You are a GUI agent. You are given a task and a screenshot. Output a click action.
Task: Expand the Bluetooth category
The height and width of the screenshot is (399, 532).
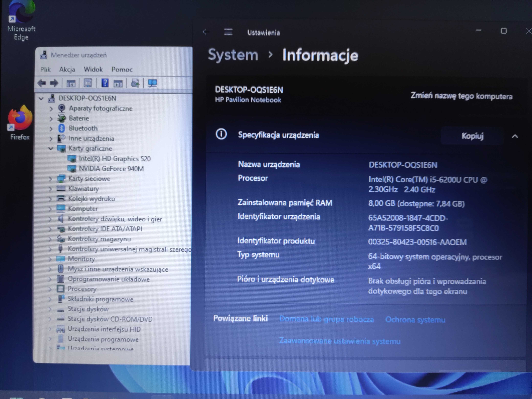51,129
